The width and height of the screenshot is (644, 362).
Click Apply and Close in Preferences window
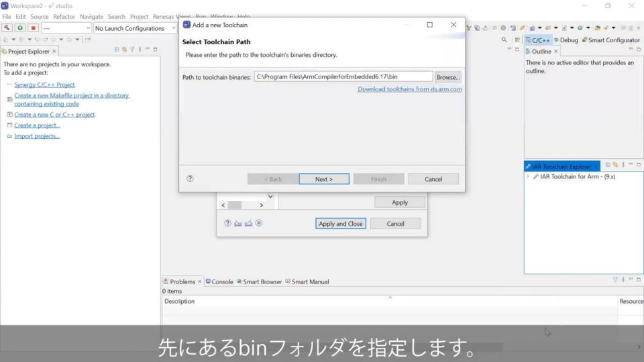(341, 224)
